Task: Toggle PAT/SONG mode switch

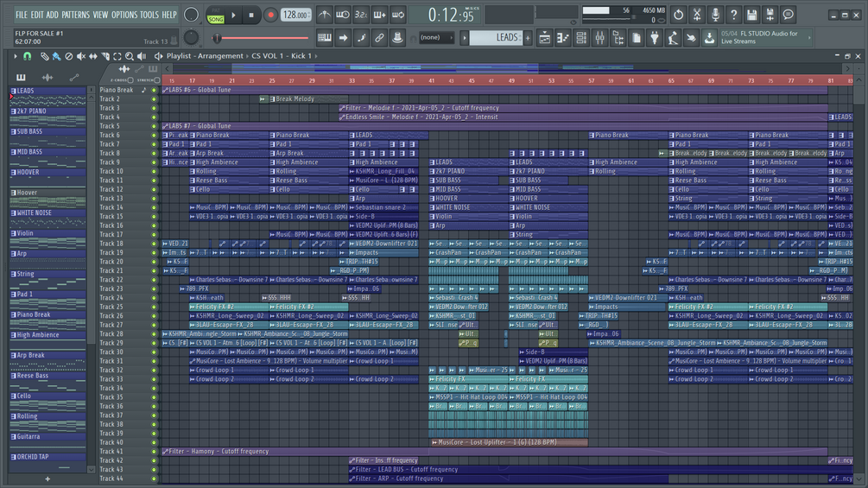Action: pyautogui.click(x=215, y=16)
